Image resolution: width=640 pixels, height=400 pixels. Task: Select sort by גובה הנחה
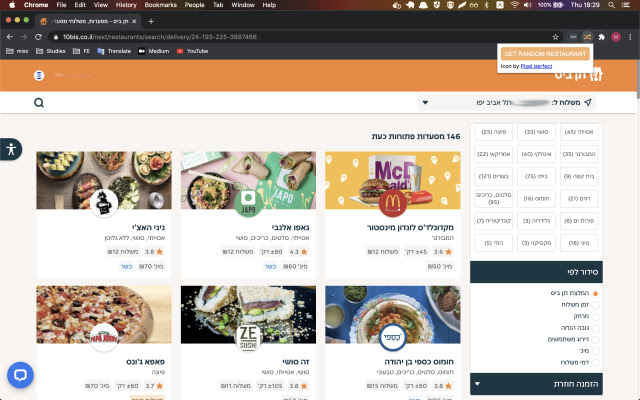point(596,328)
